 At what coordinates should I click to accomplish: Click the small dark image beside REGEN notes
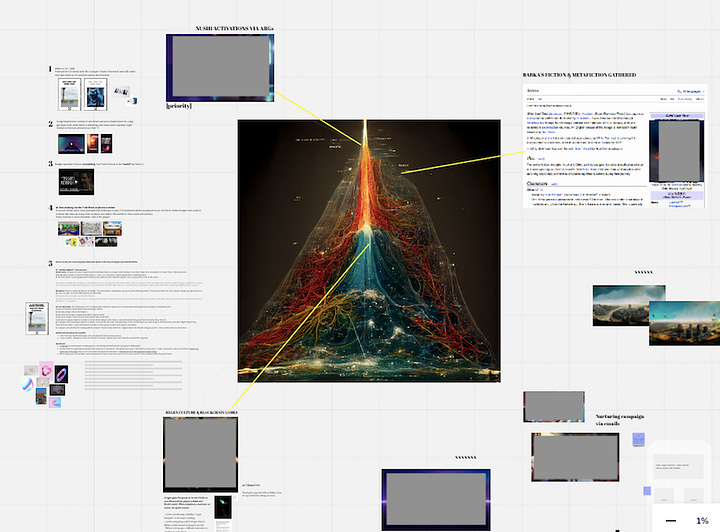coord(223,507)
